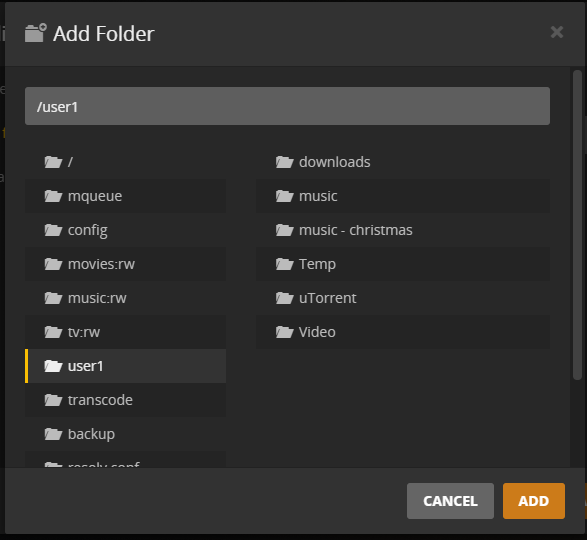Screen dimensions: 587x540
Task: Select the music:rw folder
Action: [x=97, y=298]
